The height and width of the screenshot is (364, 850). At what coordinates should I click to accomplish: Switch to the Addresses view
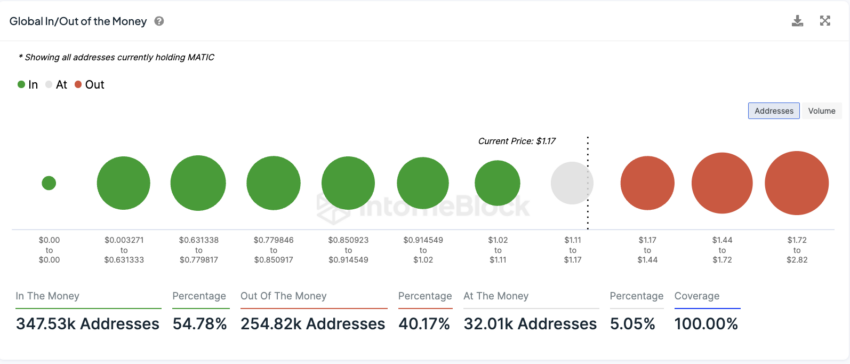(774, 111)
